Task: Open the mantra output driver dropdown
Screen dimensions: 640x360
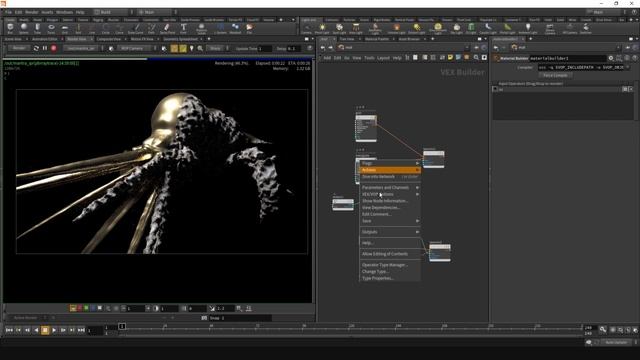Action: [83, 48]
